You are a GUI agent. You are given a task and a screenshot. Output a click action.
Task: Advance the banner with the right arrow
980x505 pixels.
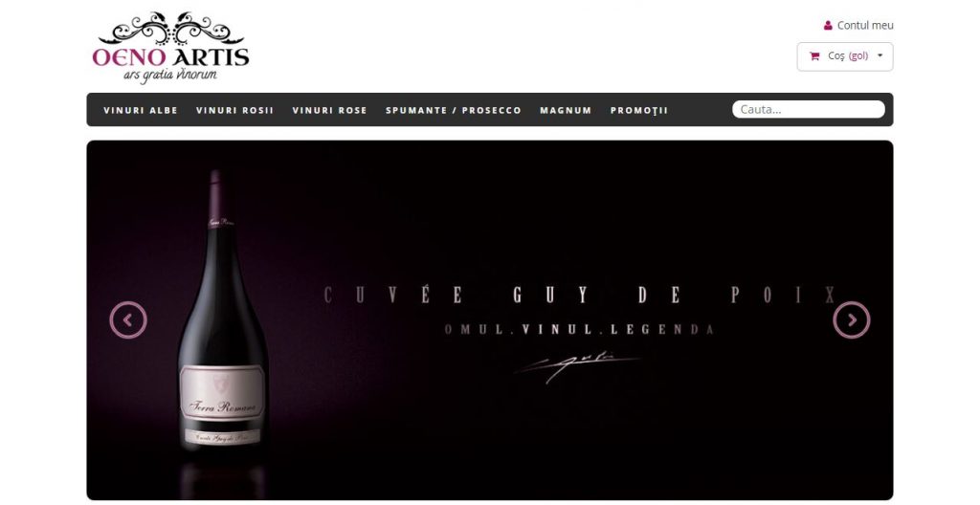(851, 320)
